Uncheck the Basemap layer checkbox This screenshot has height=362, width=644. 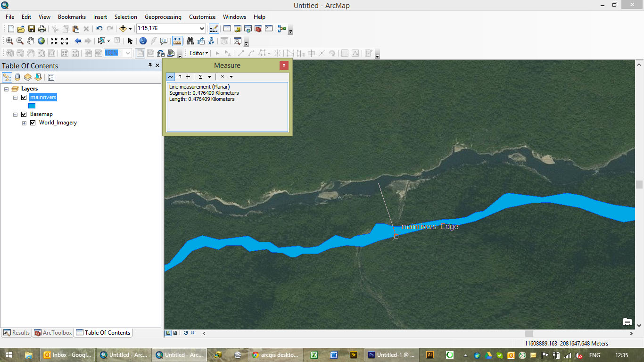(x=24, y=114)
